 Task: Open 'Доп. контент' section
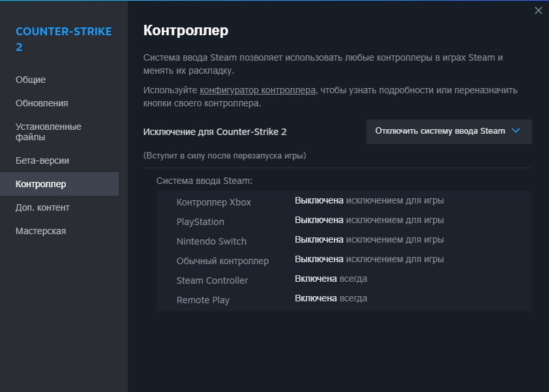(42, 207)
